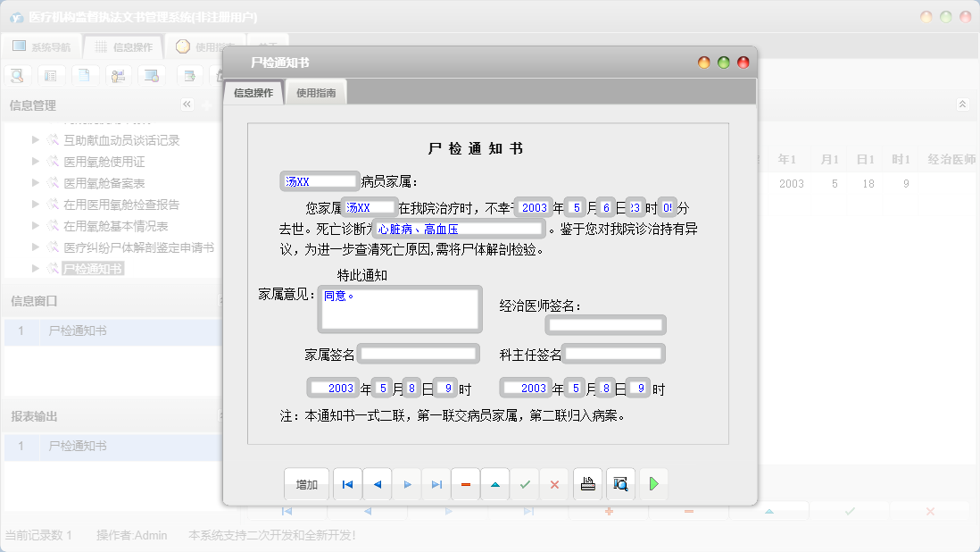This screenshot has height=552, width=980.
Task: Collapse the right panel using the top-right chevron
Action: [962, 104]
